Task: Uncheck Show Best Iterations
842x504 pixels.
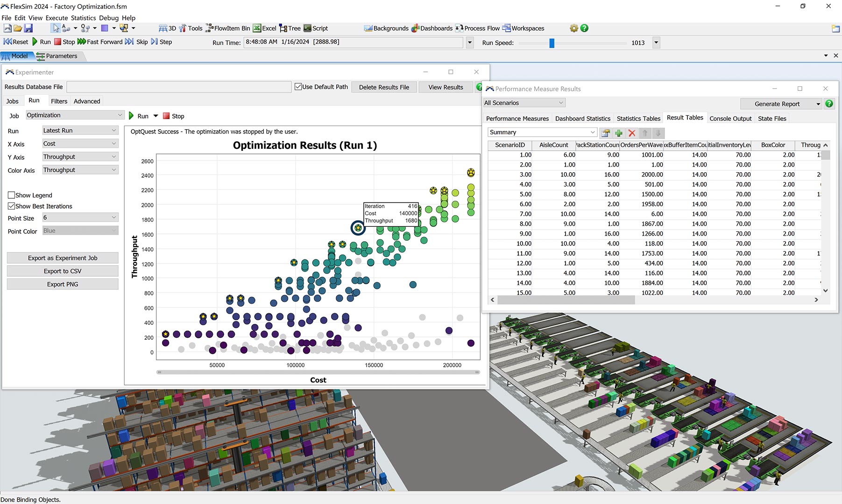Action: [x=12, y=206]
